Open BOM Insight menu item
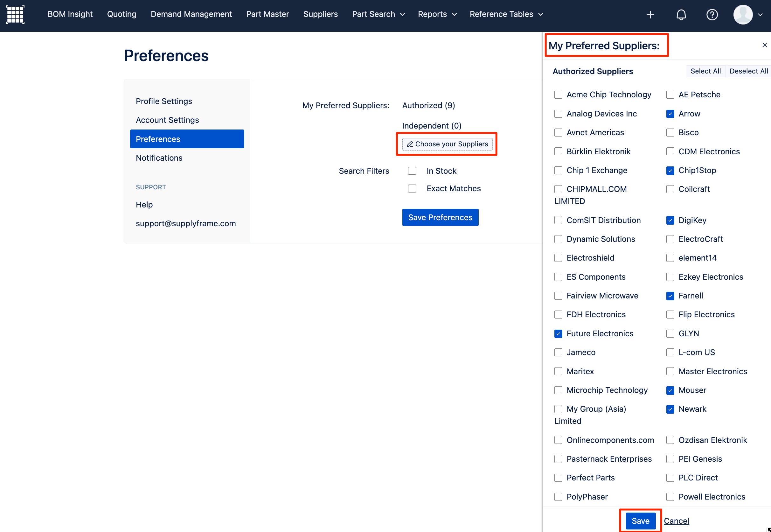771x532 pixels. click(x=70, y=14)
